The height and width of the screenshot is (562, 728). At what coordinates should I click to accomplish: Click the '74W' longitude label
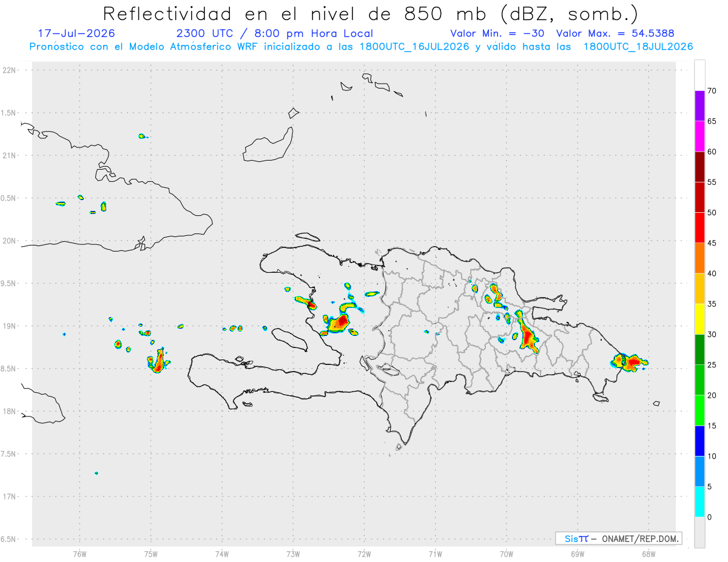tap(222, 554)
